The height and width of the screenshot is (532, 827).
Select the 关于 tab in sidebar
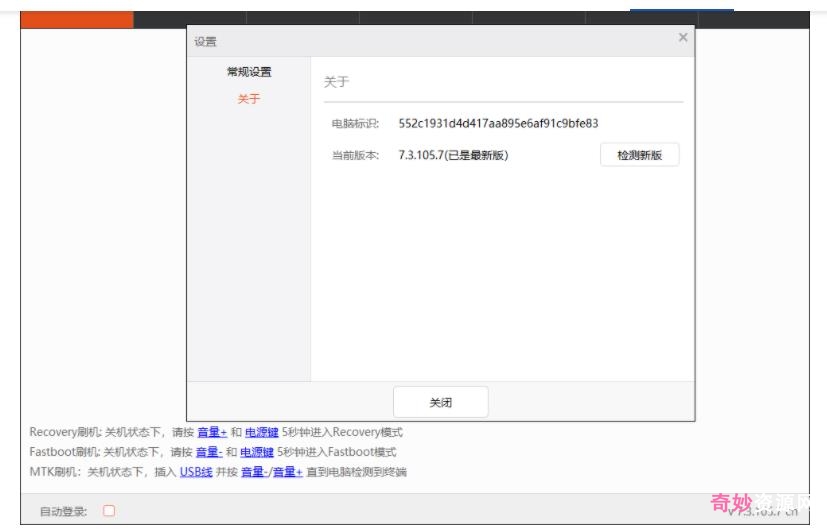tap(248, 99)
